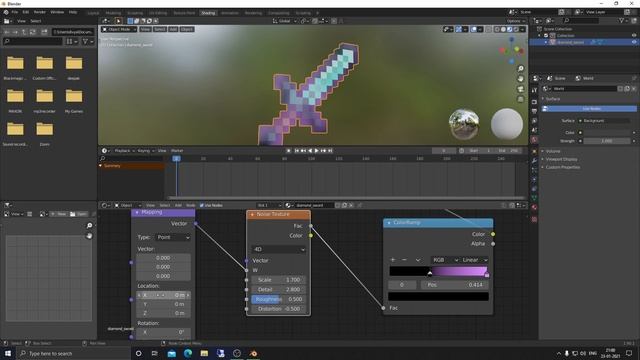Select diamond_sword in the outliner
The width and height of the screenshot is (640, 360).
pos(570,42)
